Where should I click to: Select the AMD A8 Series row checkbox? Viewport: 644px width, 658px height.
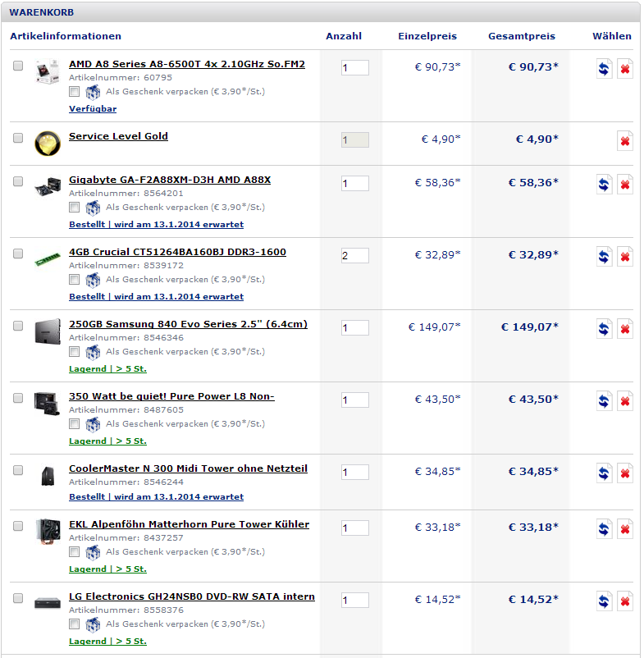[x=18, y=66]
